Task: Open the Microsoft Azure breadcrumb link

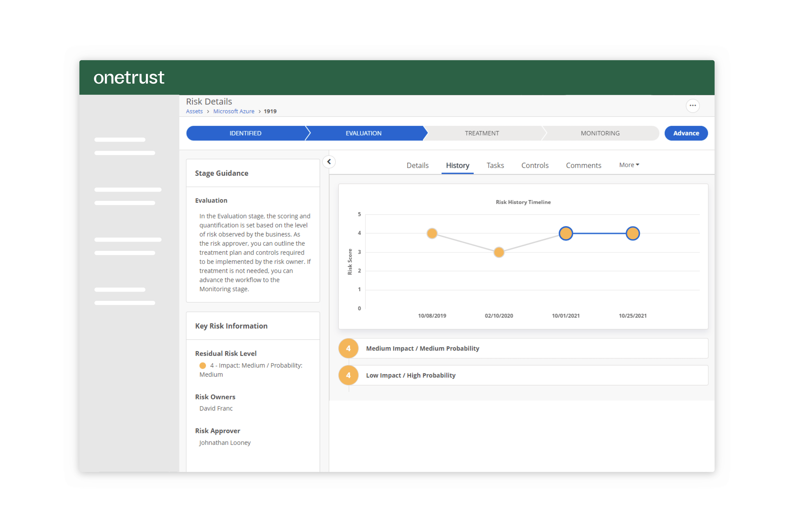Action: coord(233,111)
